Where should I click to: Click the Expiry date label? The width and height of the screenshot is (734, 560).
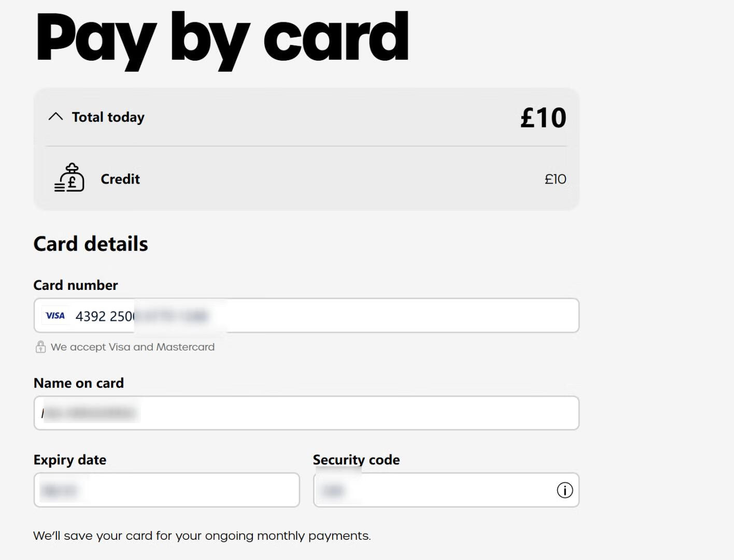click(x=70, y=460)
